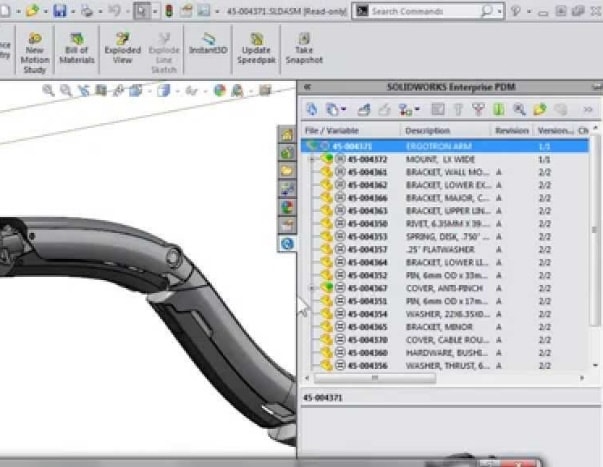Click the Update Speedpak command
The image size is (603, 467).
click(x=257, y=48)
